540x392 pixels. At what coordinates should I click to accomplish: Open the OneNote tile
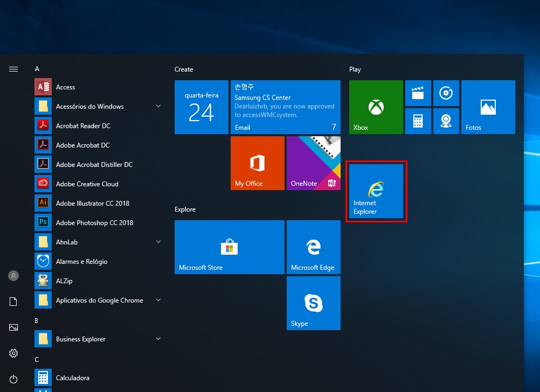[x=314, y=163]
